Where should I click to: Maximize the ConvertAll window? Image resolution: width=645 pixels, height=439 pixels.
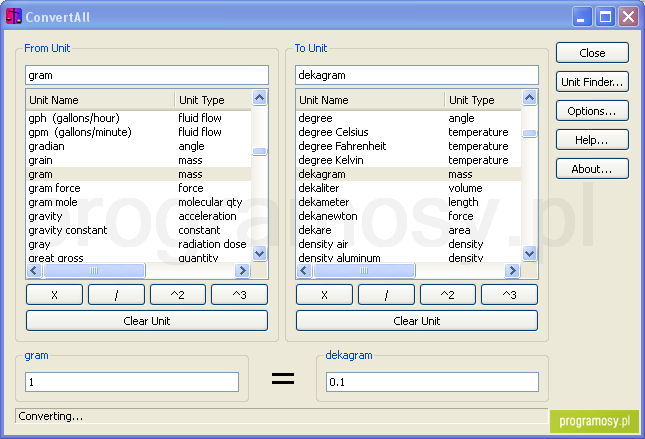coord(605,17)
